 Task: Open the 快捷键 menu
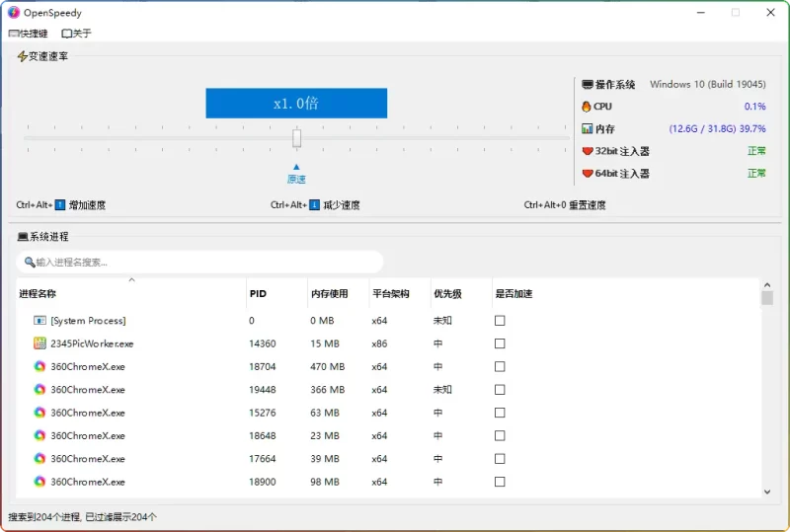tap(29, 34)
